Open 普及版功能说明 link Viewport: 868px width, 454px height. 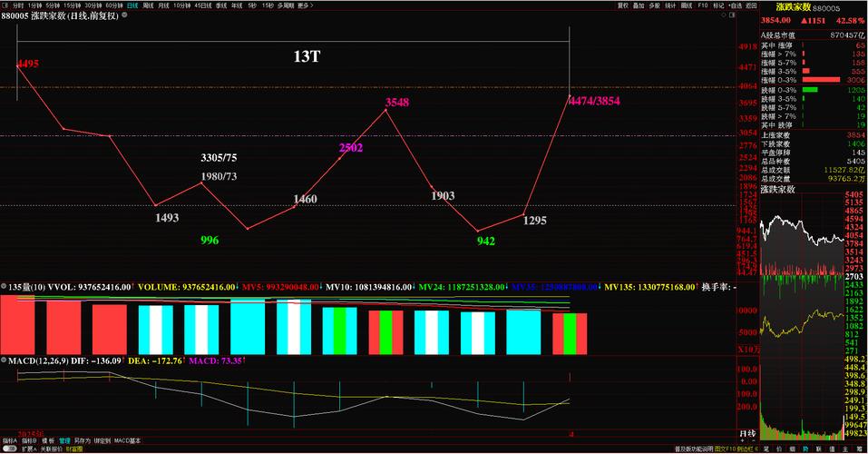(x=694, y=449)
